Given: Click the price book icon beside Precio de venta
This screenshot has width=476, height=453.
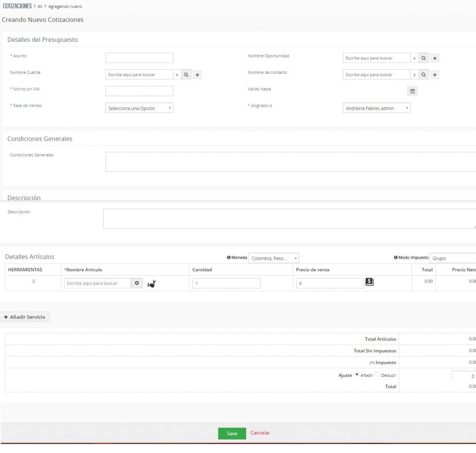Looking at the screenshot, I should tap(370, 282).
